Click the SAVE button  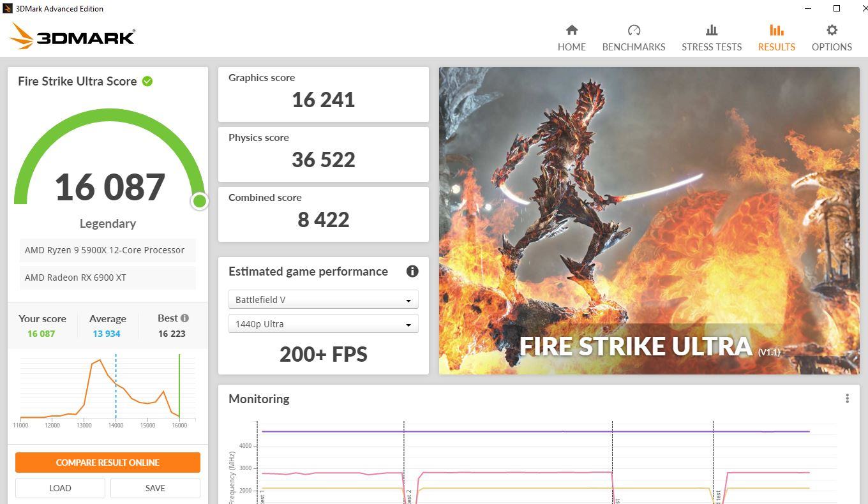pyautogui.click(x=155, y=488)
